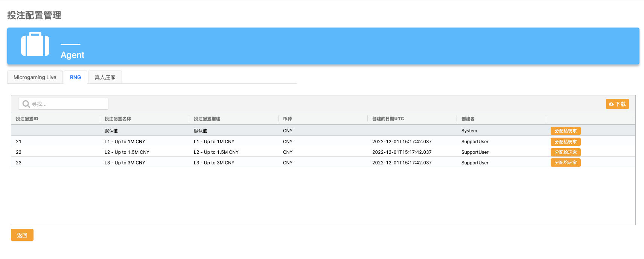Focus the 寻找 search input field
Screen dimensions: 644x259
point(68,104)
